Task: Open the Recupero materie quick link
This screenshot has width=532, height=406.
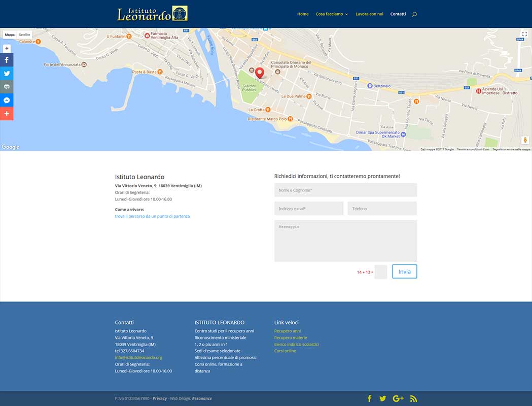Action: point(291,338)
